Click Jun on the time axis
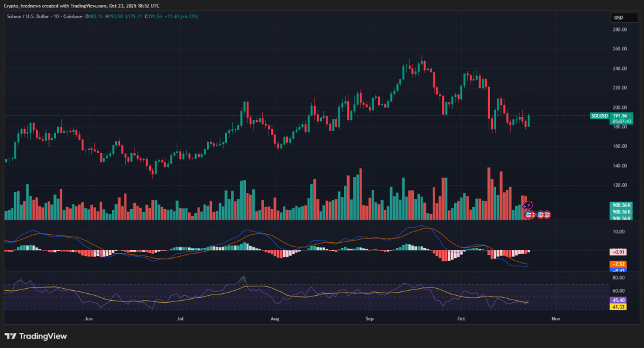This screenshot has width=644, height=348. [88, 319]
